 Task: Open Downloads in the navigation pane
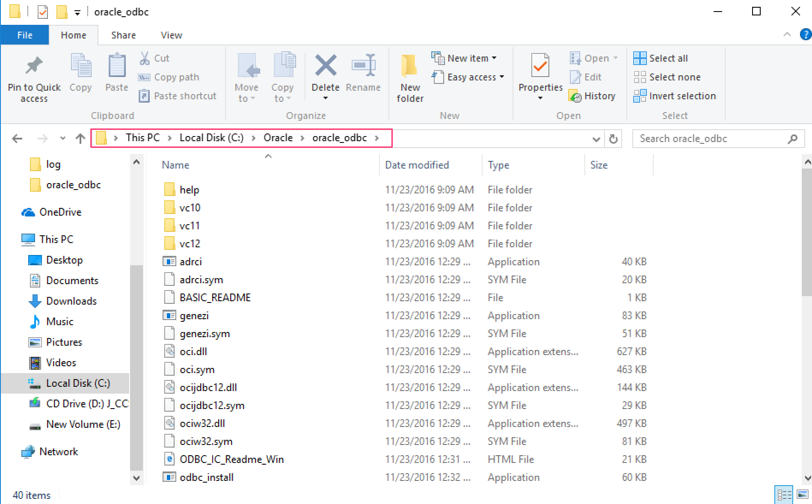click(71, 301)
